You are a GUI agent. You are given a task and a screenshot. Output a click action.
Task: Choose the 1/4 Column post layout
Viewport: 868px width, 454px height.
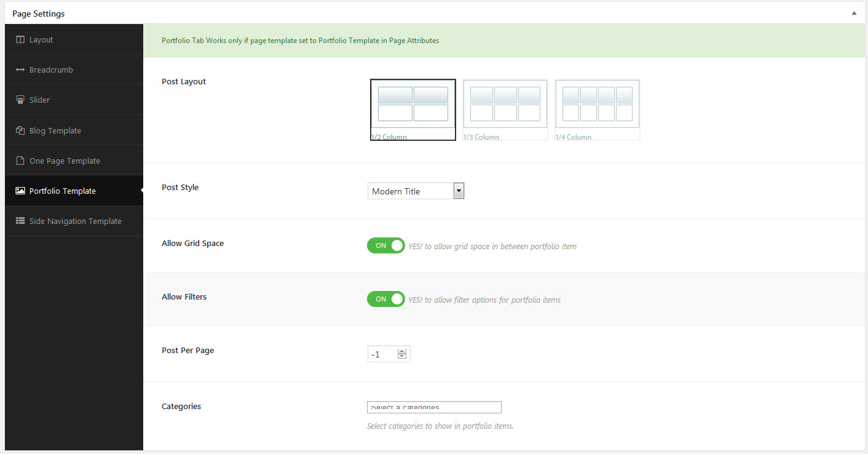tap(598, 110)
